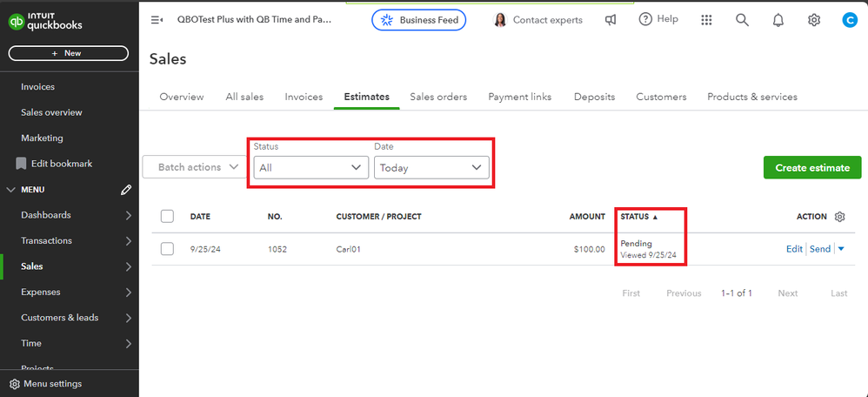Viewport: 868px width, 397px height.
Task: Switch to the Customers tab
Action: [x=661, y=97]
